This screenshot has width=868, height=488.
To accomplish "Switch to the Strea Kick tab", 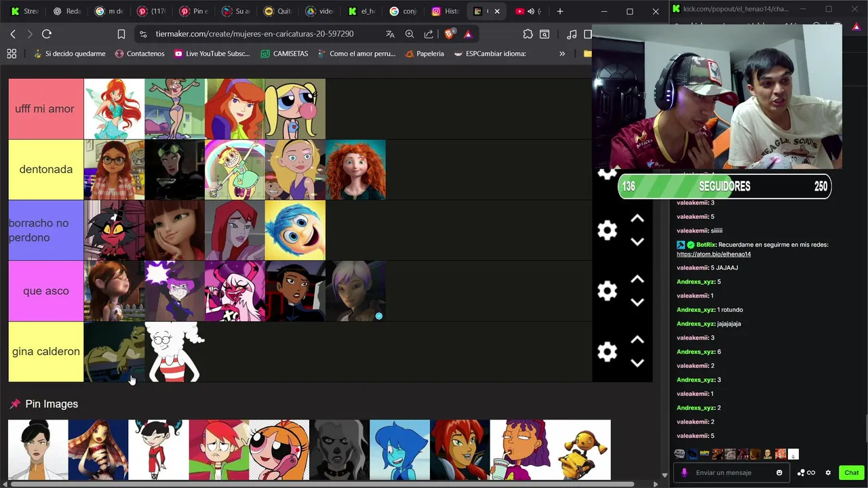I will 24,12.
